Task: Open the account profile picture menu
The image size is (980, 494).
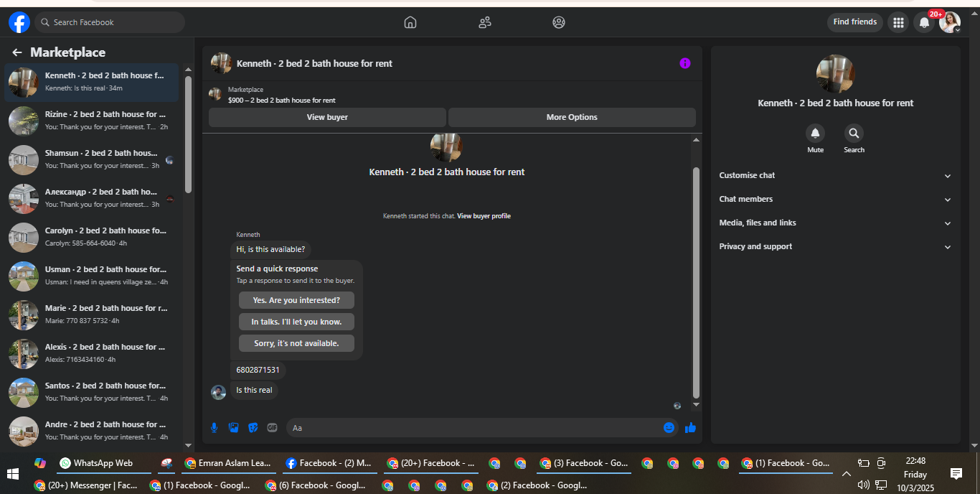Action: (950, 22)
